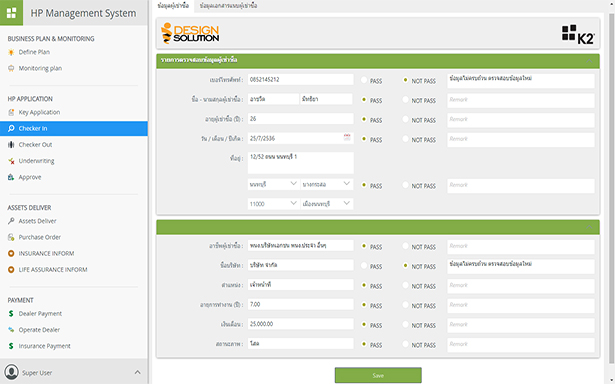The image size is (615, 384).
Task: Switch to the second document tab
Action: pos(228,6)
